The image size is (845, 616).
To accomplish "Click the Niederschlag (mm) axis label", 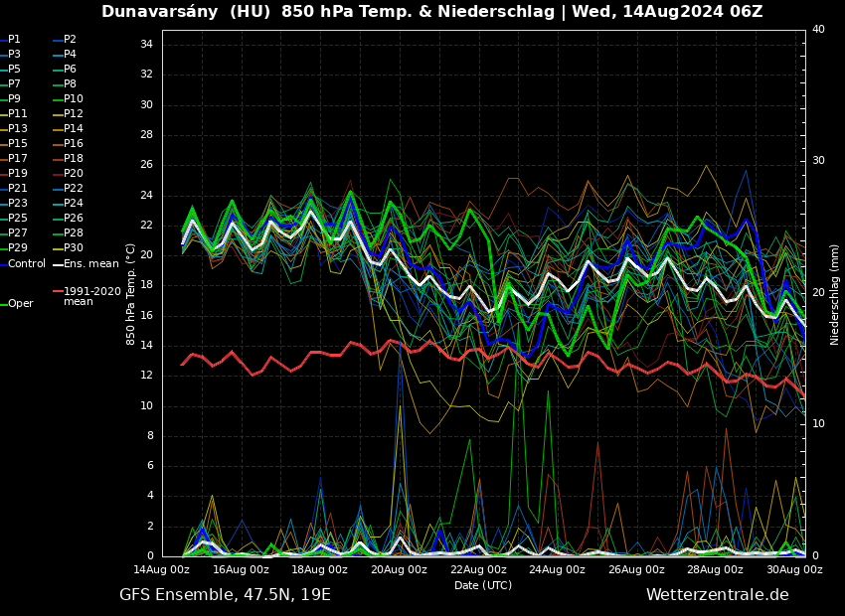I will (x=835, y=294).
